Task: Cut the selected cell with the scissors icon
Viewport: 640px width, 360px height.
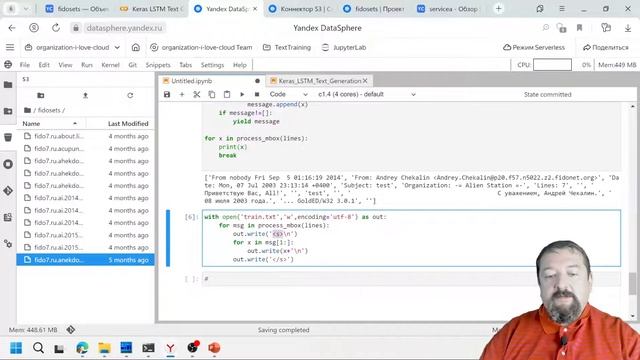Action: (x=197, y=94)
